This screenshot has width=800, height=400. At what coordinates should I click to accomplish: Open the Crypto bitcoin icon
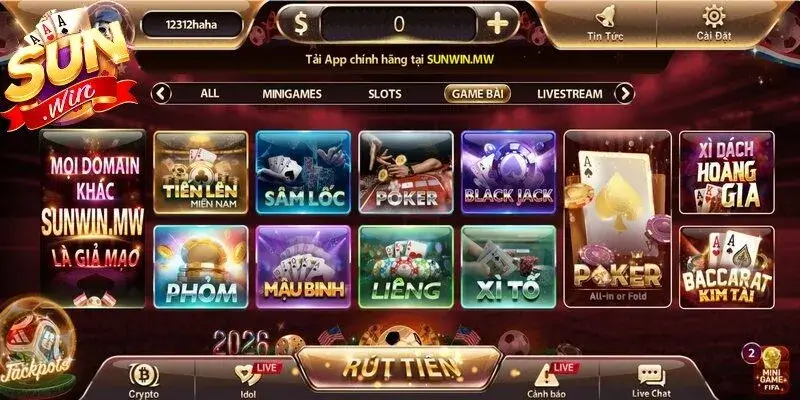(x=144, y=376)
